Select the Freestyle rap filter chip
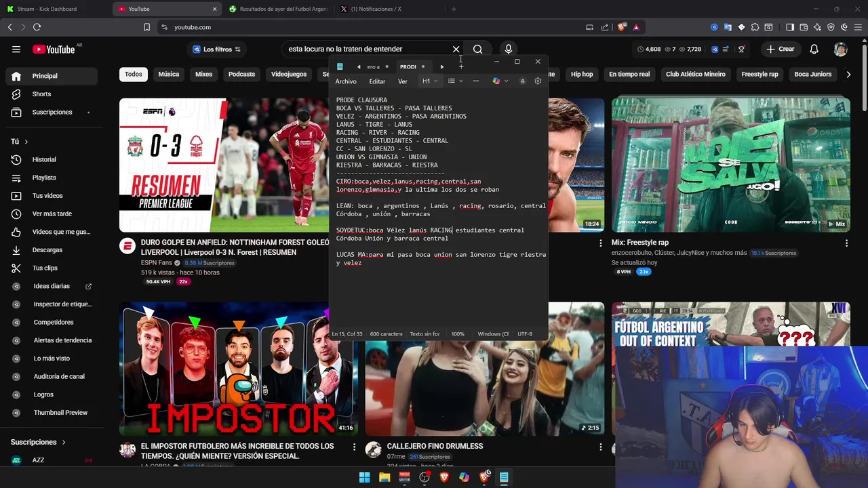Image resolution: width=868 pixels, height=488 pixels. point(759,75)
